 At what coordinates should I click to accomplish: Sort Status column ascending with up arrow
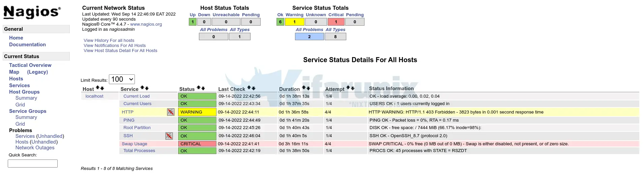pyautogui.click(x=199, y=88)
